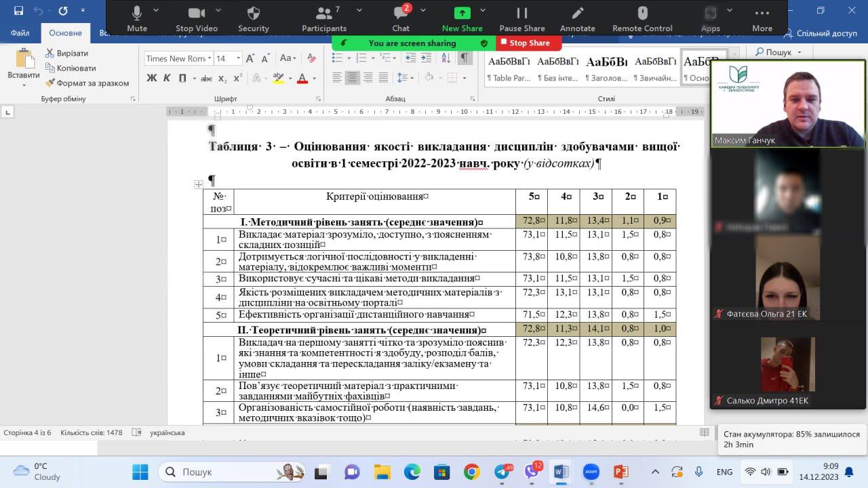This screenshot has height=488, width=868.
Task: Click Формат за зразком format painter
Action: (87, 83)
